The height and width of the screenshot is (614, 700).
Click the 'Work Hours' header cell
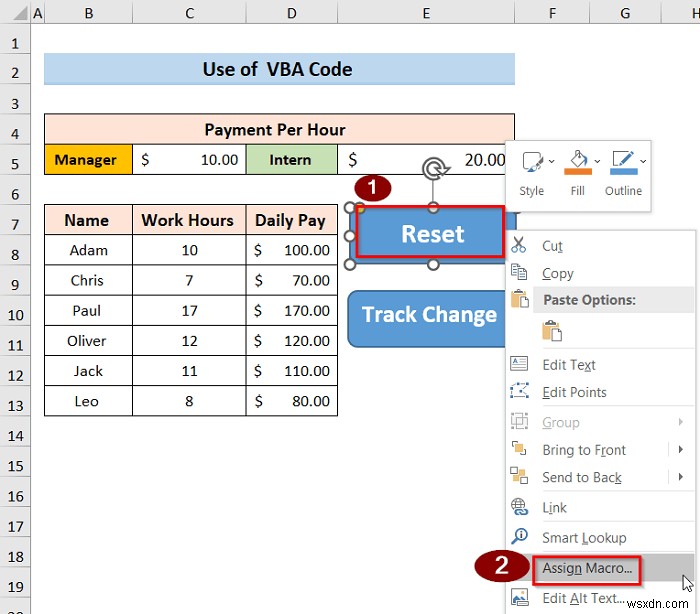pos(189,220)
